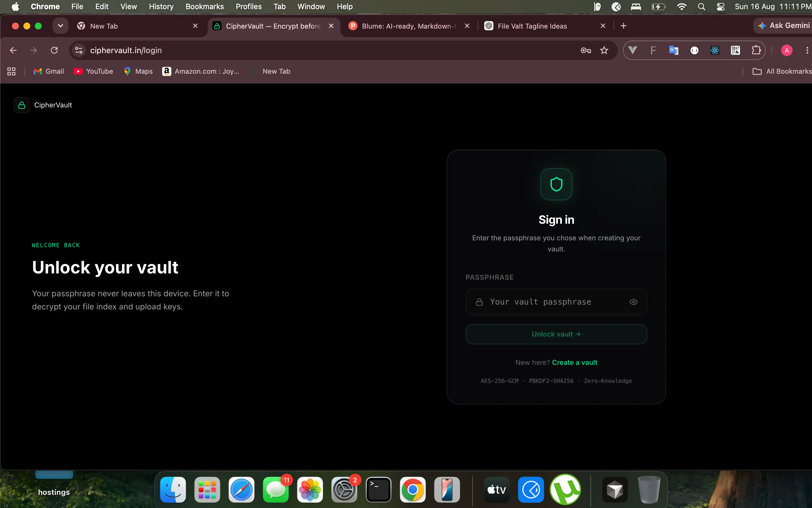Open React Developer Tools extension icon
This screenshot has height=508, width=812.
[x=715, y=50]
